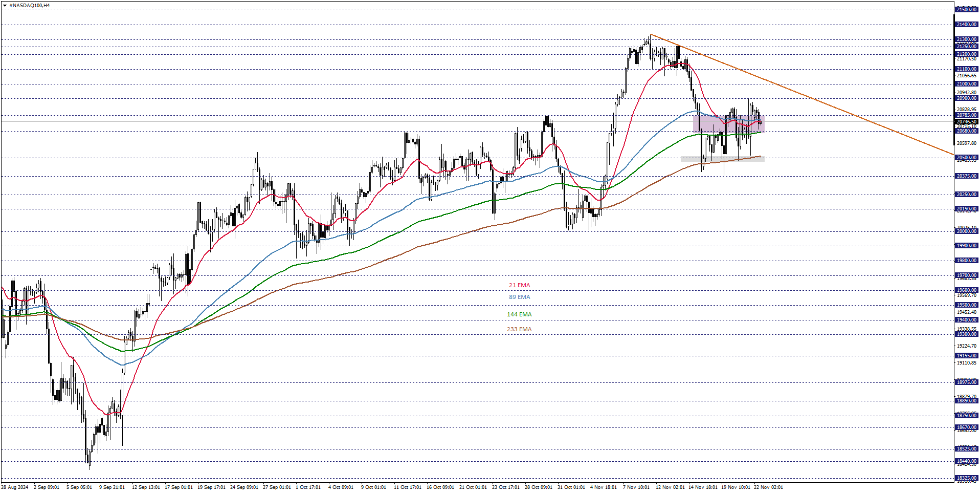Click the 20250.00 price level label
Image resolution: width=980 pixels, height=493 pixels.
(x=966, y=195)
